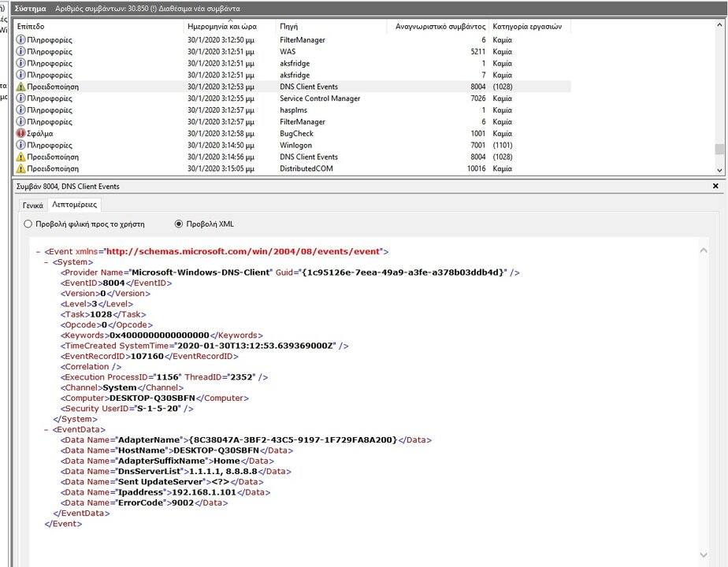Viewport: 728px width, 567px height.
Task: Sort events by the Πηγή column header
Action: pyautogui.click(x=288, y=26)
